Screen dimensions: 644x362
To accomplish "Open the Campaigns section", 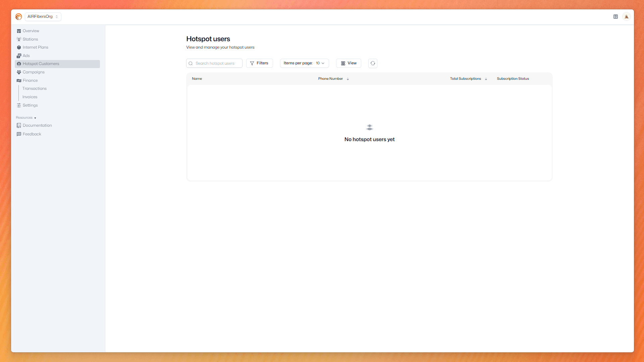I will click(33, 72).
